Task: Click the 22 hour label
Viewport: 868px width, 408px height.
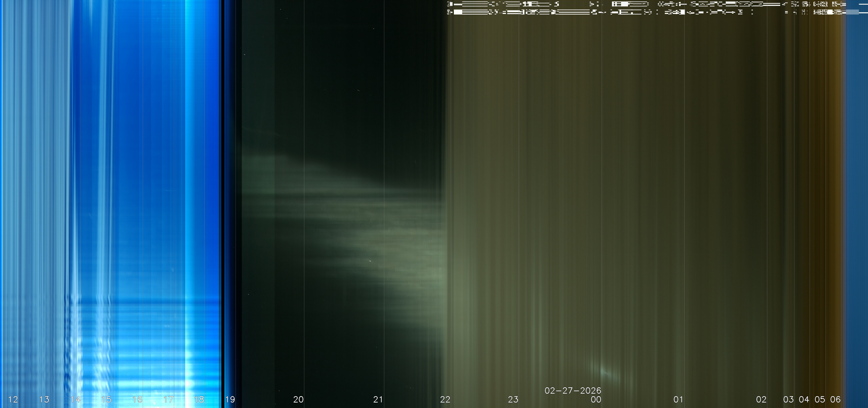Action: point(445,400)
